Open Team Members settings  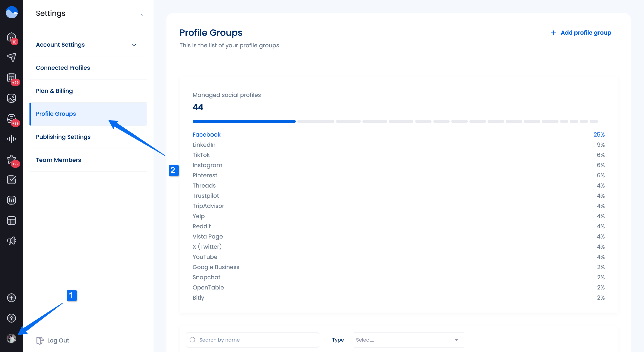pyautogui.click(x=88, y=160)
